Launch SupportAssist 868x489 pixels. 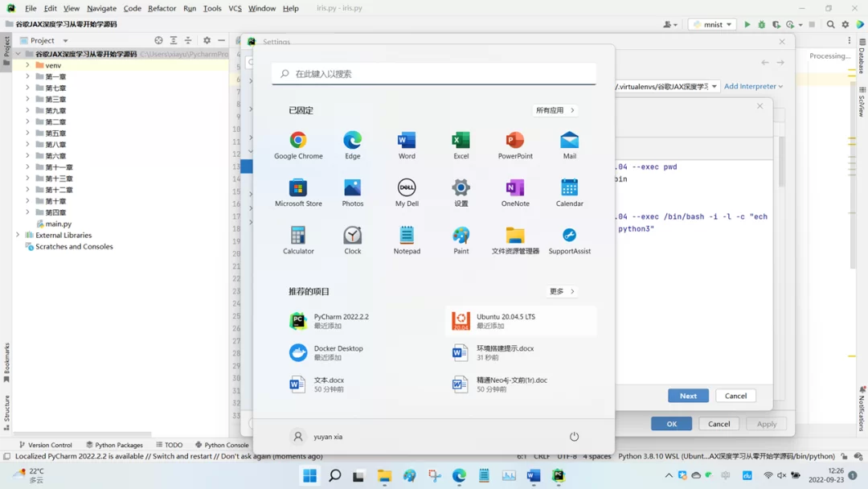pyautogui.click(x=569, y=240)
